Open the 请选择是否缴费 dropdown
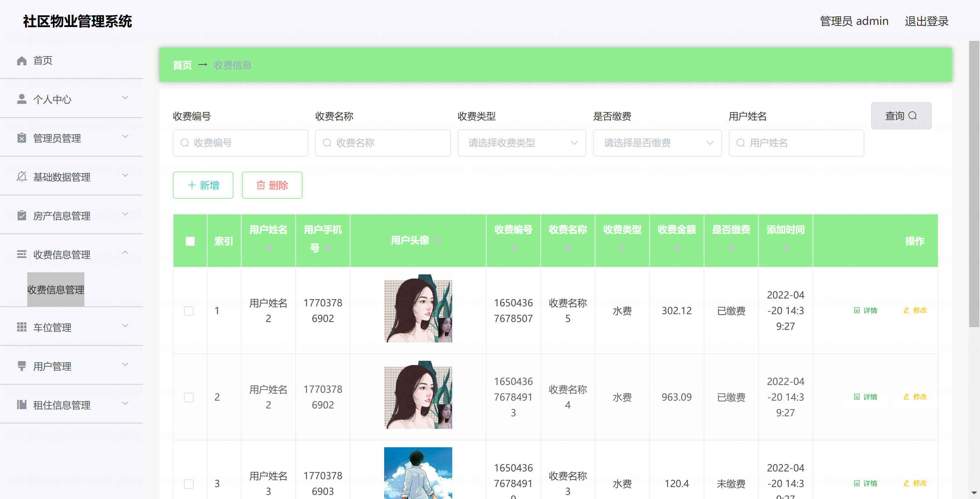The height and width of the screenshot is (499, 980). point(657,143)
